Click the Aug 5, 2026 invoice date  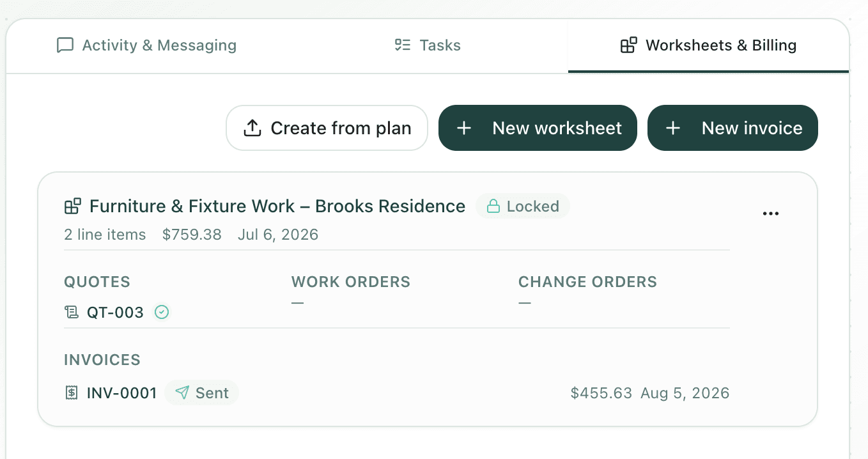pyautogui.click(x=685, y=393)
